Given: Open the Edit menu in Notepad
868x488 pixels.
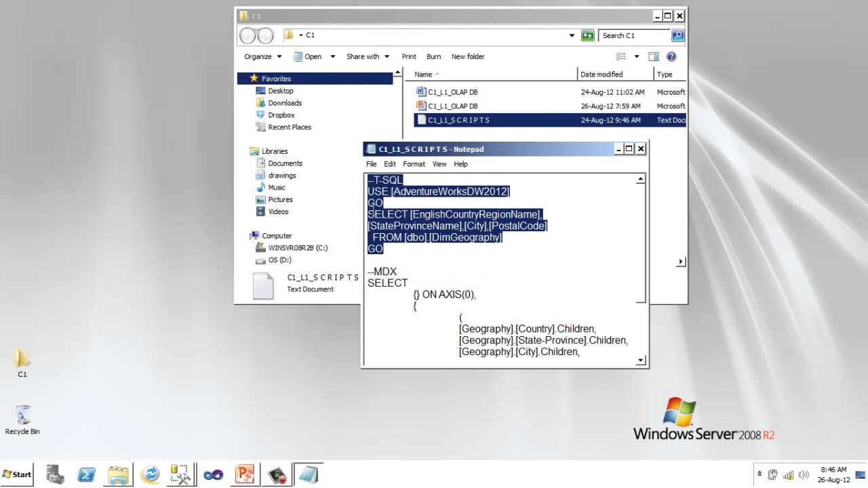Looking at the screenshot, I should [x=390, y=164].
